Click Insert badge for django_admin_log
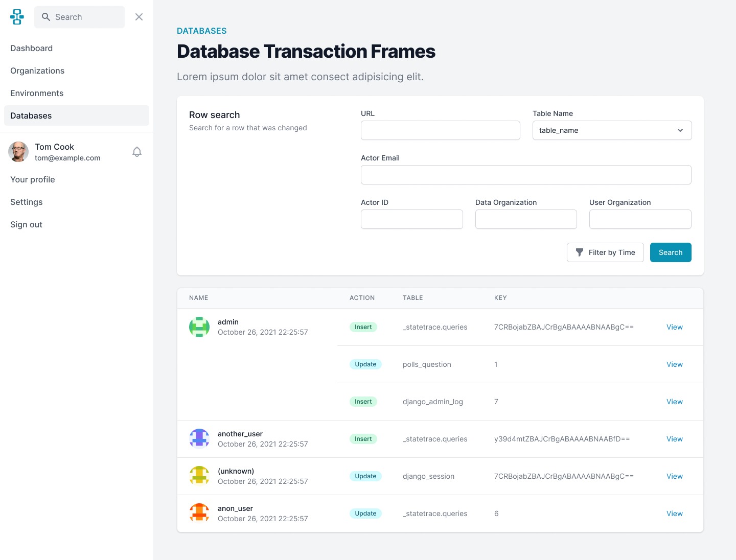Viewport: 736px width, 560px height. (363, 402)
